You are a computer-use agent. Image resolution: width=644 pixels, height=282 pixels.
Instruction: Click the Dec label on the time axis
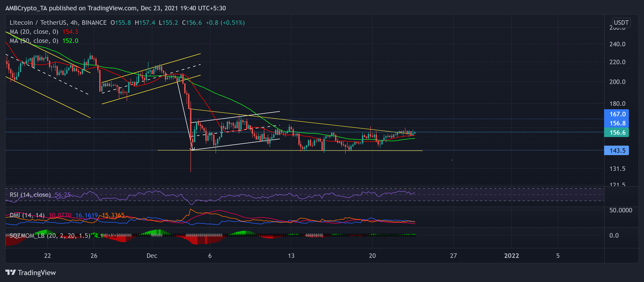(x=152, y=256)
